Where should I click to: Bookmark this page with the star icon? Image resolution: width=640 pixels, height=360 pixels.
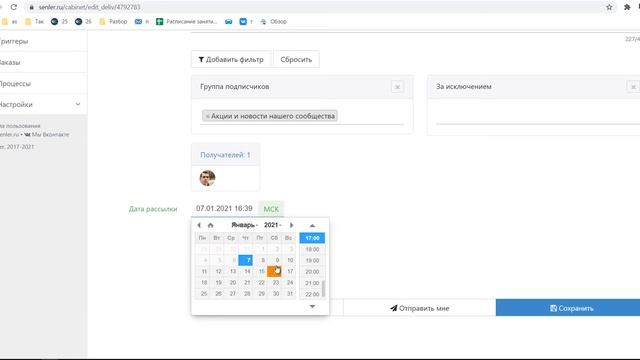(609, 7)
